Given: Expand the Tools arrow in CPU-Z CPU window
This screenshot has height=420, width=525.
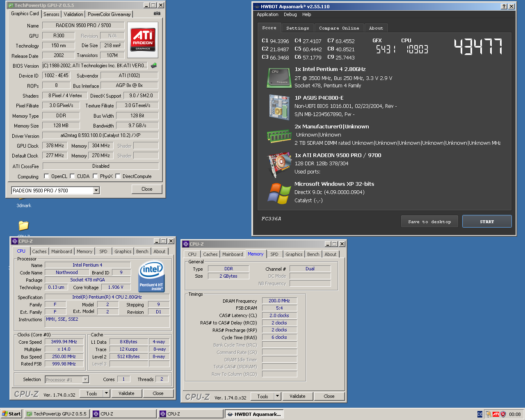Looking at the screenshot, I should coord(106,393).
